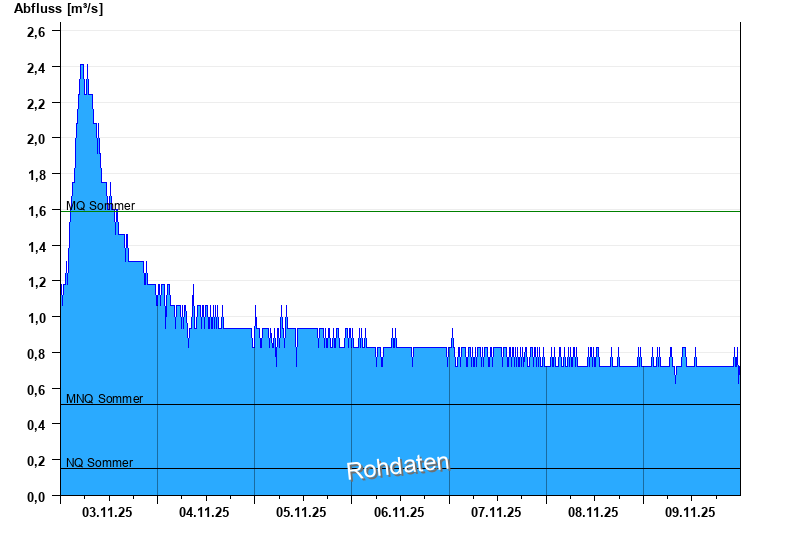Viewport: 800px width, 550px height.
Task: Click the 'MNQ Sommer' line label
Action: click(x=105, y=398)
